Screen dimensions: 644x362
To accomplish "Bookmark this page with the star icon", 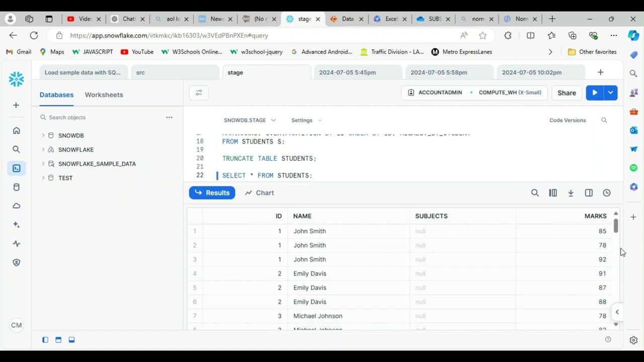I will pos(483,35).
